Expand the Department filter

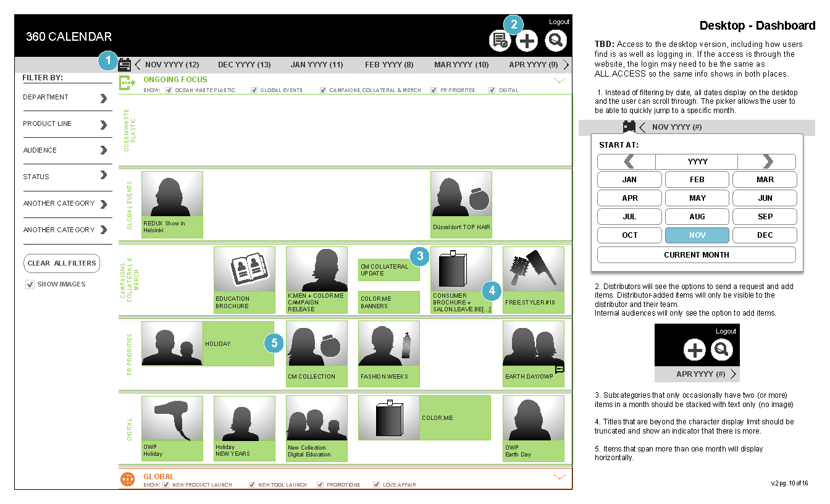pyautogui.click(x=103, y=98)
